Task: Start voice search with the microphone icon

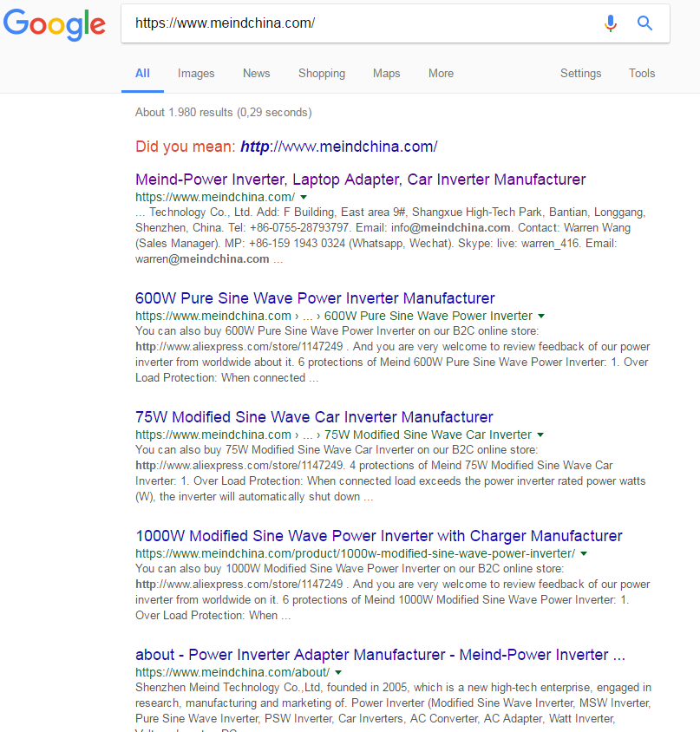Action: (611, 23)
